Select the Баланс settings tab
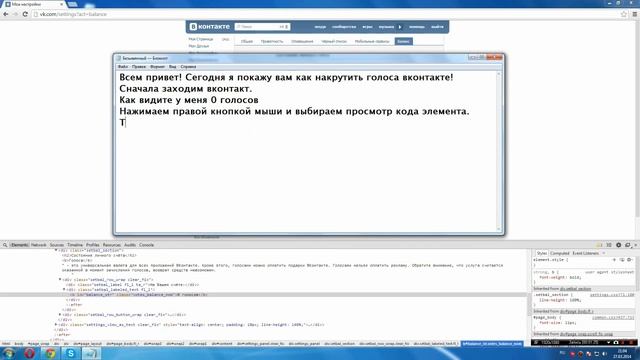The width and height of the screenshot is (640, 360). pos(404,41)
